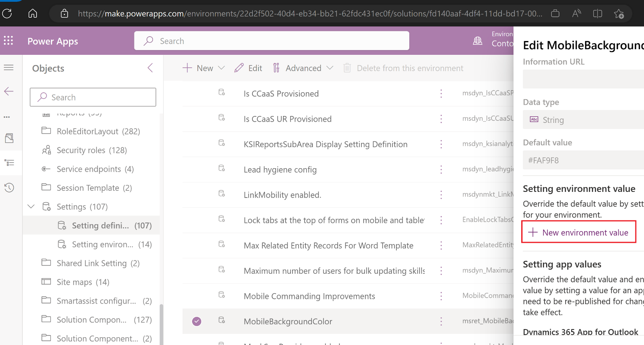The image size is (644, 345).
Task: More options for Is CCaaS Provisioned
Action: pyautogui.click(x=441, y=94)
